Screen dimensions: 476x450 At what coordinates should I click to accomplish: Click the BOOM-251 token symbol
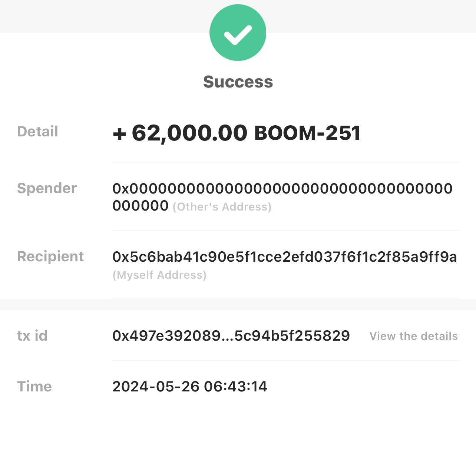(307, 133)
